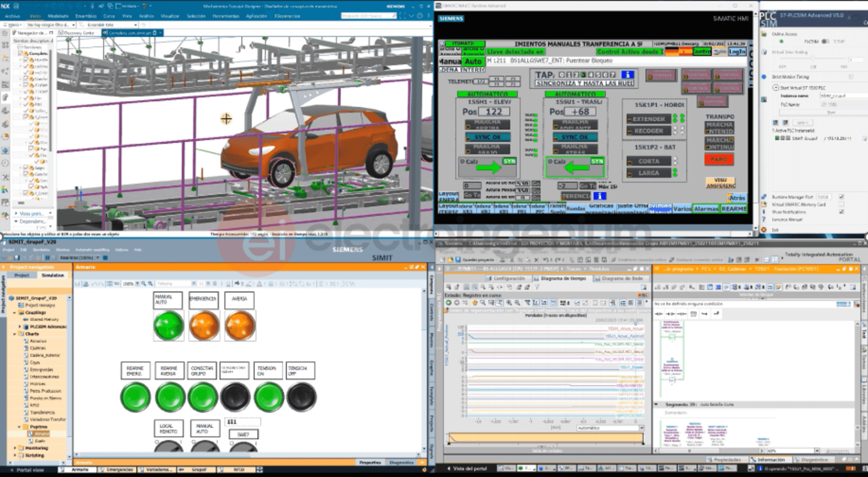This screenshot has width=868, height=477.
Task: Click the REARME button on HMI bottom bar
Action: pyautogui.click(x=734, y=209)
